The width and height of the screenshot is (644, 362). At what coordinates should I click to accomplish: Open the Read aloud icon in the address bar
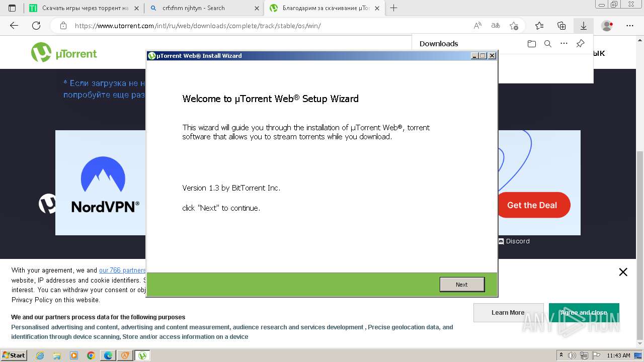pyautogui.click(x=477, y=26)
